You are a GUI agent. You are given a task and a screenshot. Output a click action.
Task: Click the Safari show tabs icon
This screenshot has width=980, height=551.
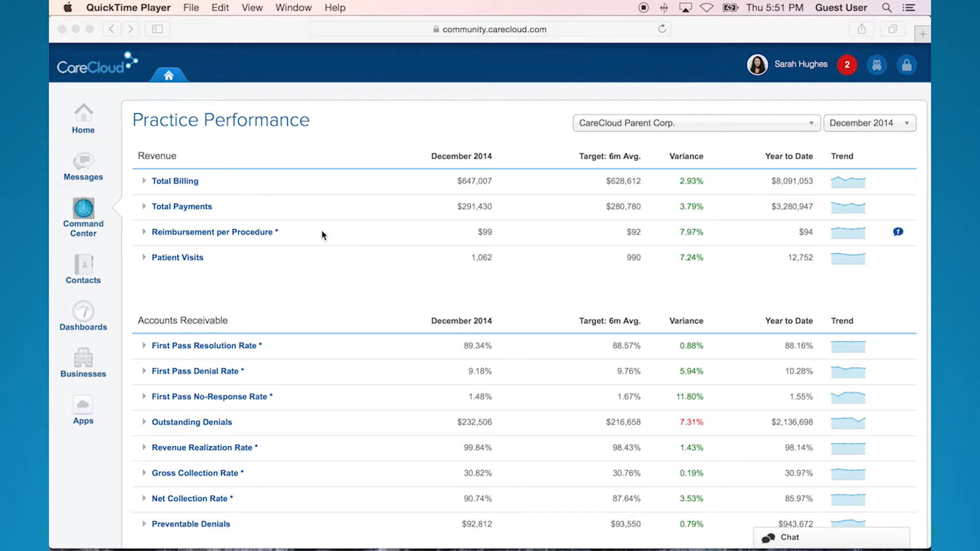(892, 29)
